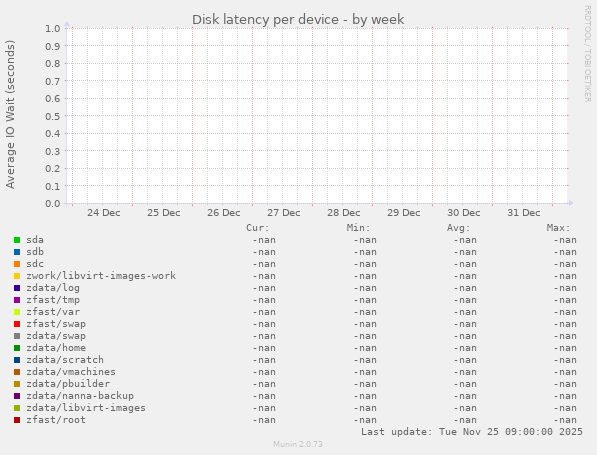Click the dark blue zdata/log swatch
This screenshot has height=455, width=597.
point(17,288)
